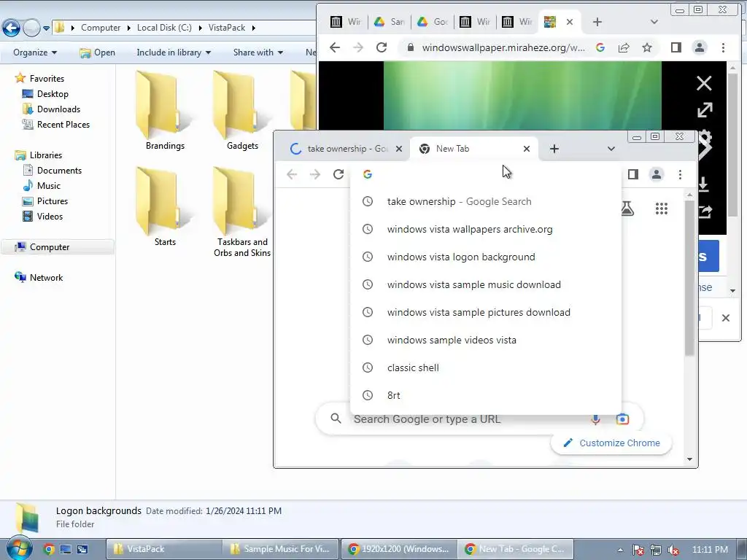Open the Windows Start orb

pyautogui.click(x=19, y=548)
